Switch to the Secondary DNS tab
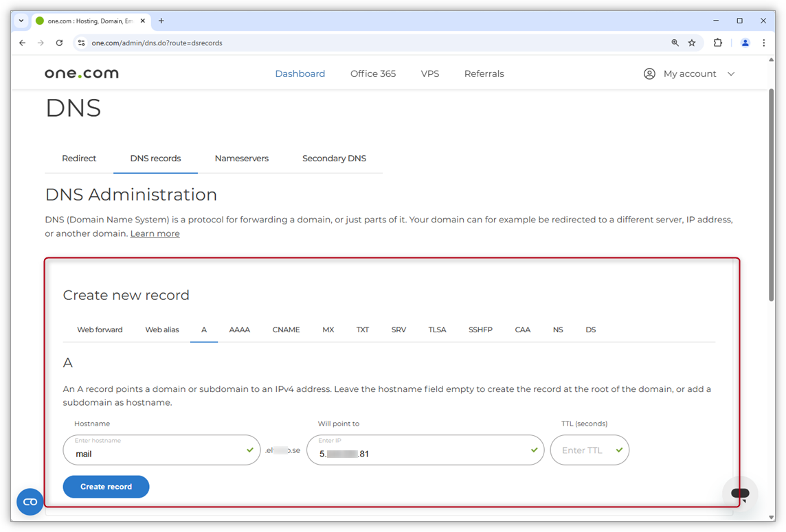Screen dimensions: 786x532 pos(334,158)
